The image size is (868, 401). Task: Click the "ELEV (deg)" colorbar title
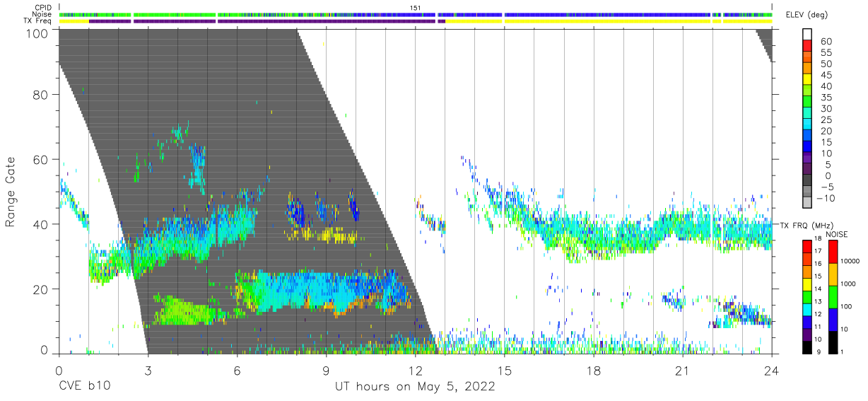tap(807, 15)
